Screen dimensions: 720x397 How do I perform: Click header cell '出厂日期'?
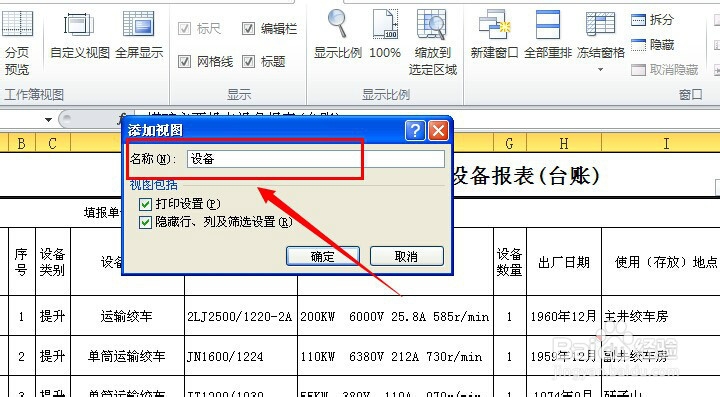(564, 262)
